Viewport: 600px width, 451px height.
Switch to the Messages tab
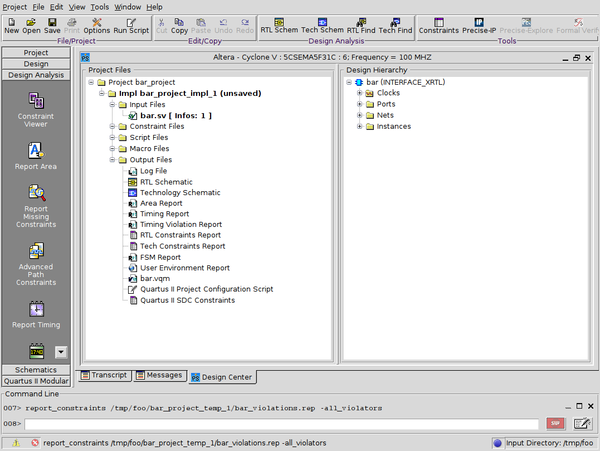click(158, 375)
